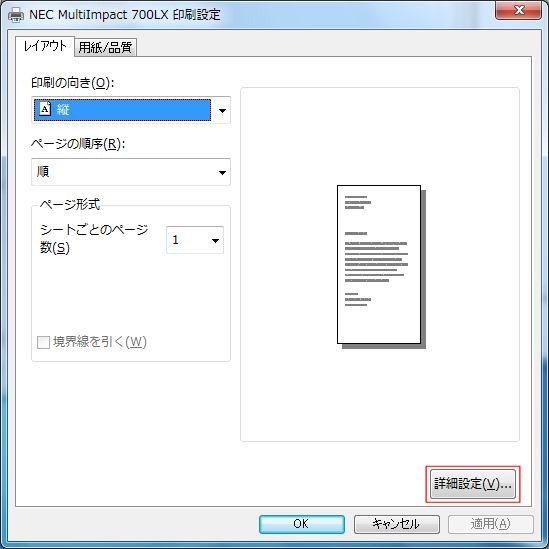549x549 pixels.
Task: Confirm with the OK button
Action: [302, 524]
